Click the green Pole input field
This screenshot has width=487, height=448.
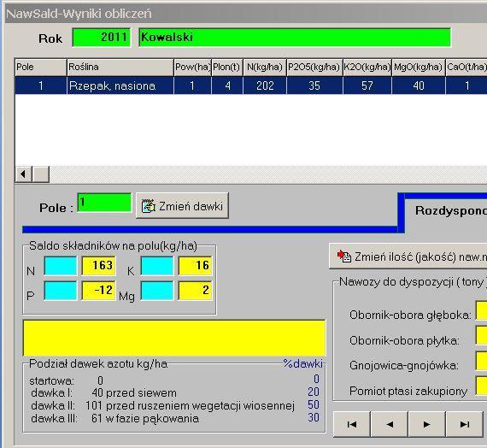[104, 203]
